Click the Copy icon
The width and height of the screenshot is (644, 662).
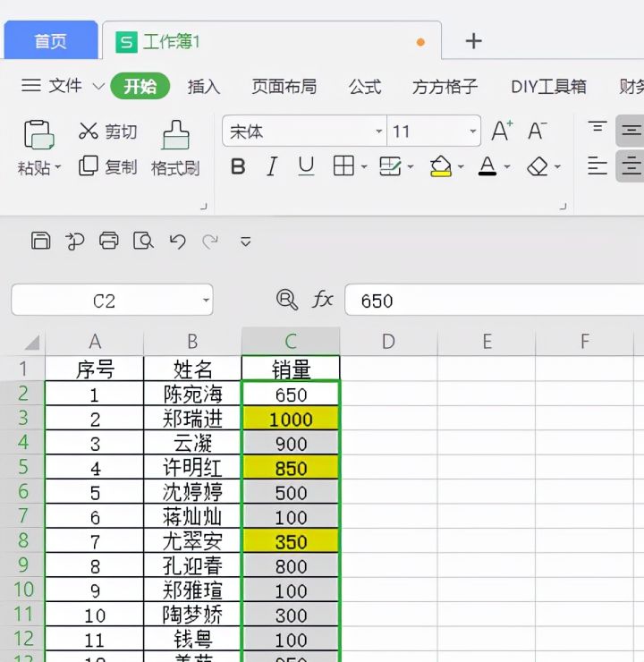pos(89,165)
